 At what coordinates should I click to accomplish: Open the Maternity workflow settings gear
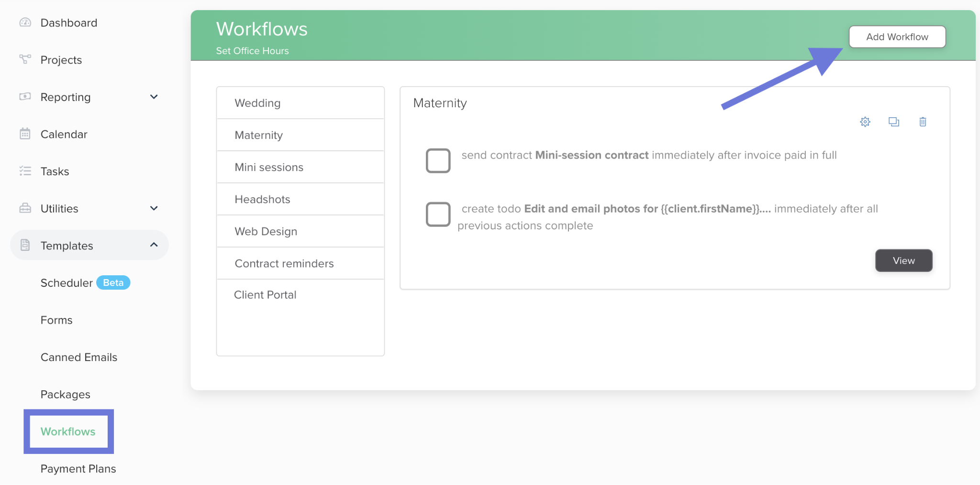tap(865, 122)
